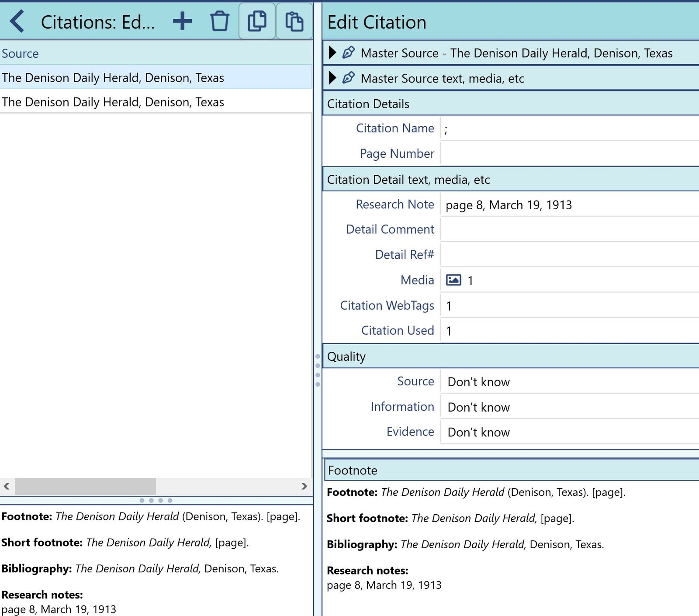Click the Edit Citation panel title

[377, 22]
